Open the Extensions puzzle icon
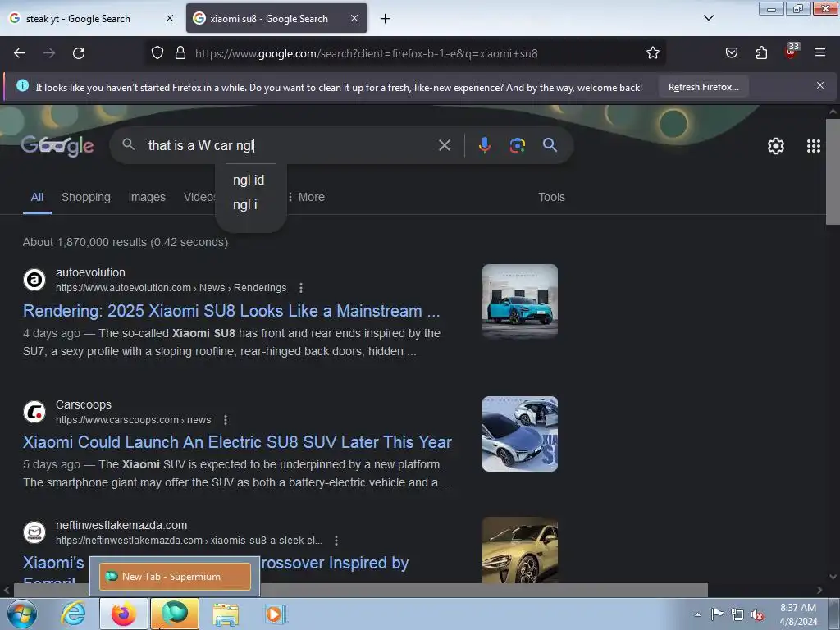The height and width of the screenshot is (630, 840). pyautogui.click(x=761, y=53)
